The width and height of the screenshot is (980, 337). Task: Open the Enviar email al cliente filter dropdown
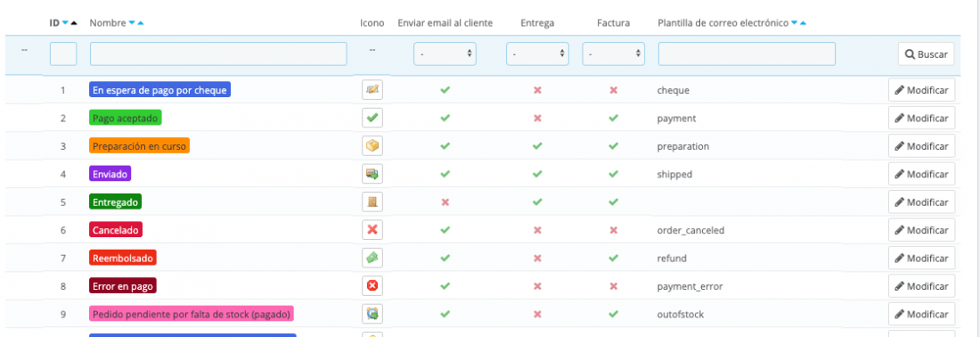coord(445,53)
